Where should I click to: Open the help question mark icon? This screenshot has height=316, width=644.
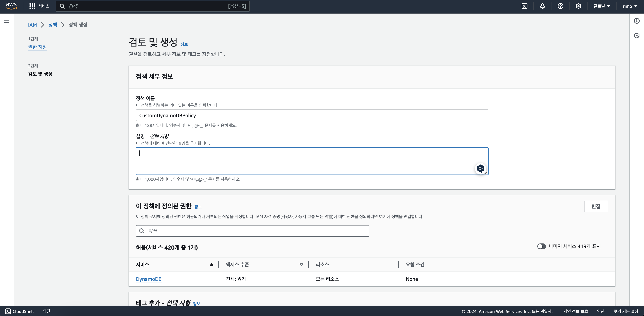click(x=560, y=6)
